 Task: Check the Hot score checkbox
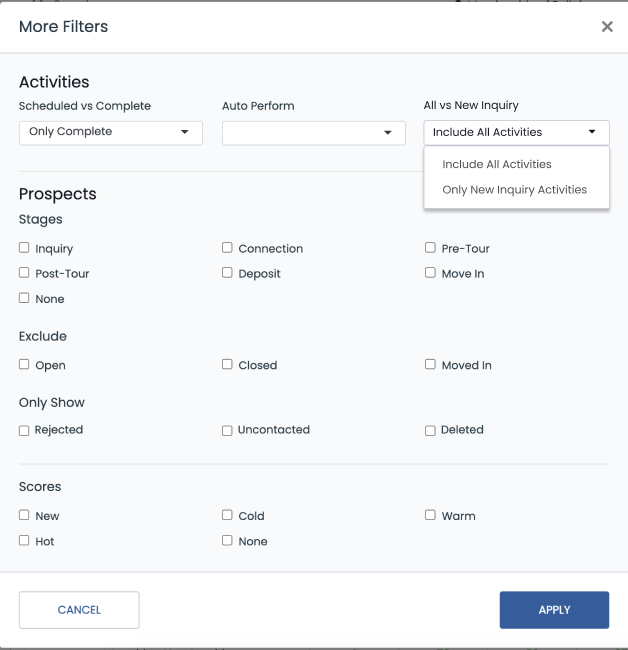click(x=24, y=541)
